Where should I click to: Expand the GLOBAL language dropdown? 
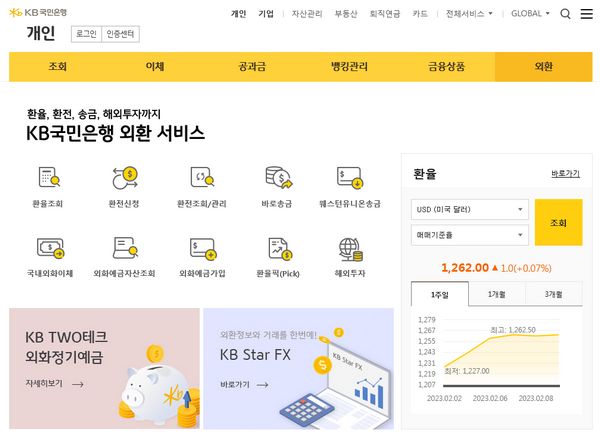pos(530,14)
